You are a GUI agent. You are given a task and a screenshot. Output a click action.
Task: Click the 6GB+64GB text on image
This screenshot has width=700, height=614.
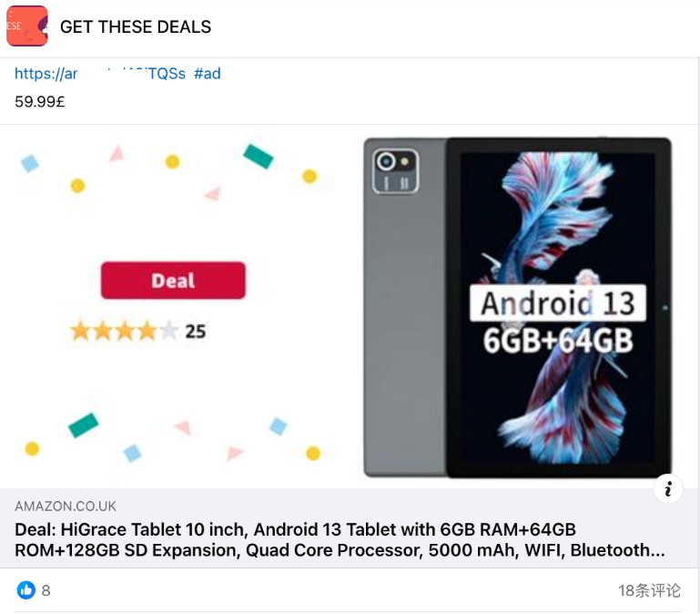click(558, 341)
